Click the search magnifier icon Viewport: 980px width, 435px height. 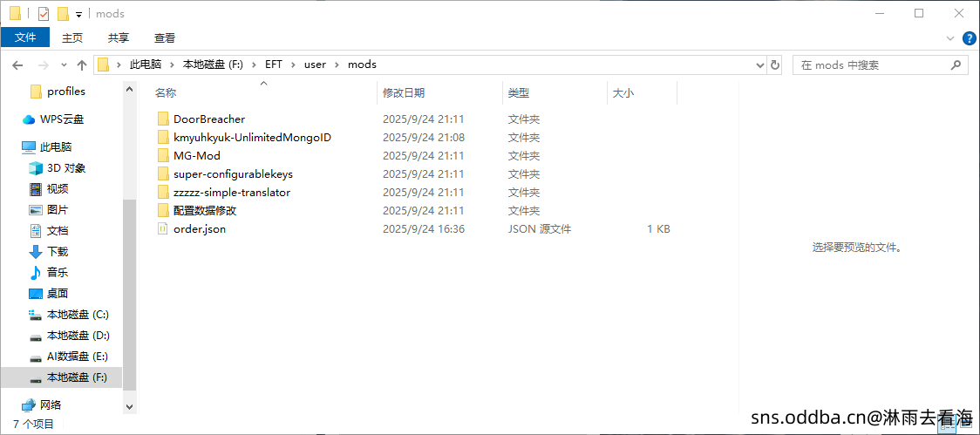955,65
